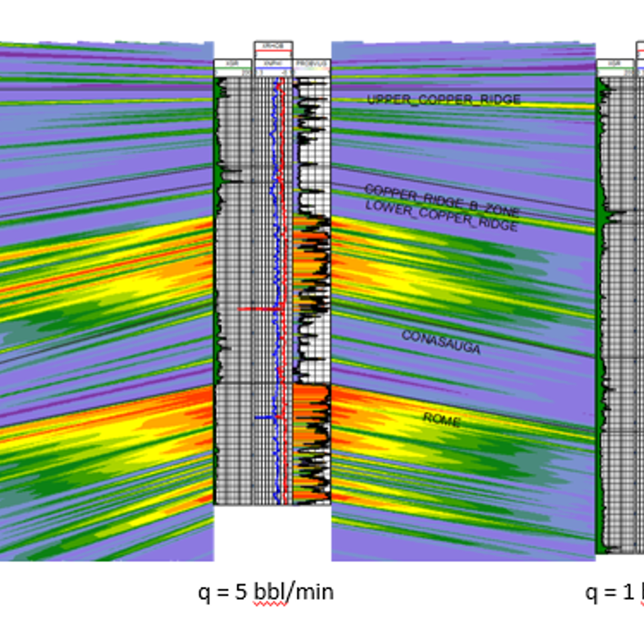Click the ROME formation label
The height and width of the screenshot is (644, 644).
pyautogui.click(x=441, y=419)
